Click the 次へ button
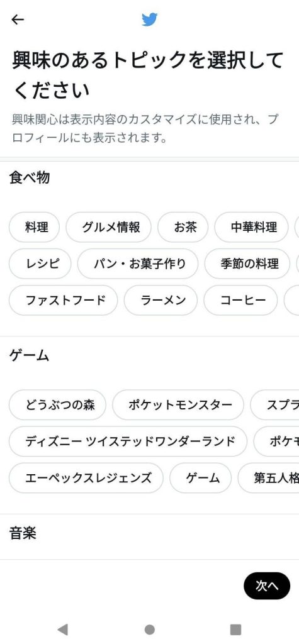Image resolution: width=299 pixels, height=644 pixels. click(x=267, y=586)
